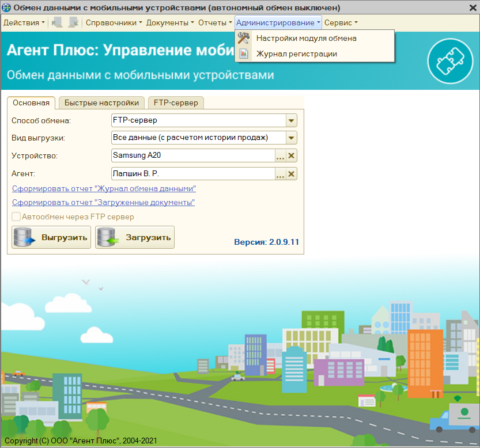480x448 pixels.
Task: Click the tools icon beside Настройки модуля обмена
Action: (244, 38)
